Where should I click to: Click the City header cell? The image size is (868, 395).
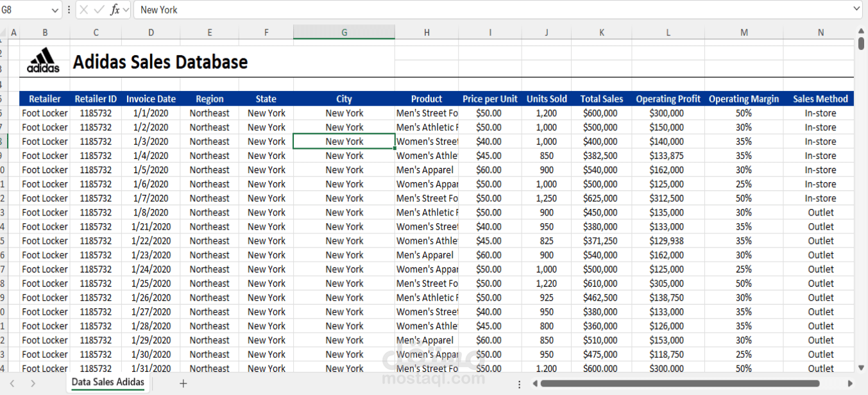(344, 99)
